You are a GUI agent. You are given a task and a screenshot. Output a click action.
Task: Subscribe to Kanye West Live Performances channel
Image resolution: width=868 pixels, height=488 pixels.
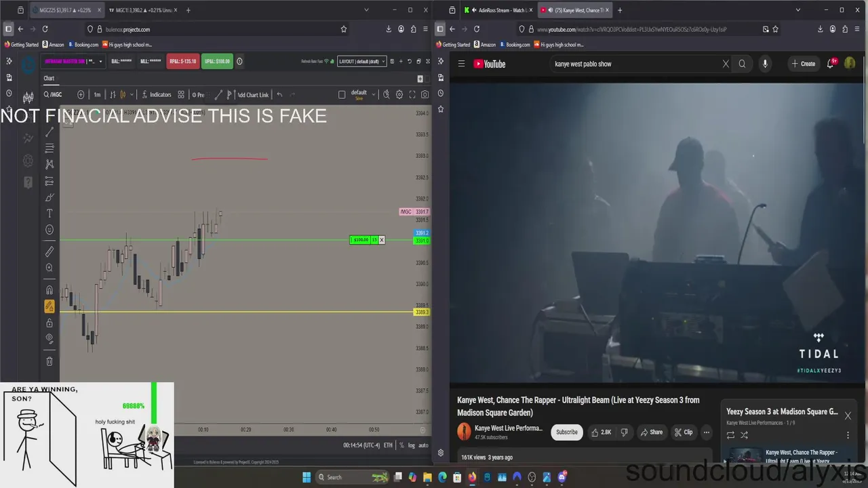tap(567, 432)
